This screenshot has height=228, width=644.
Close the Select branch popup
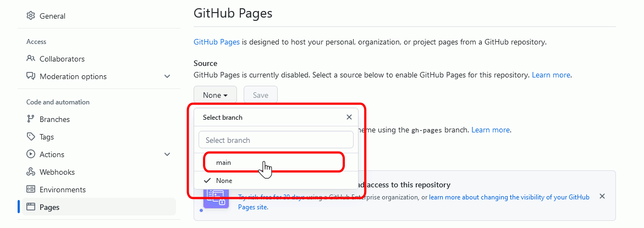tap(349, 117)
